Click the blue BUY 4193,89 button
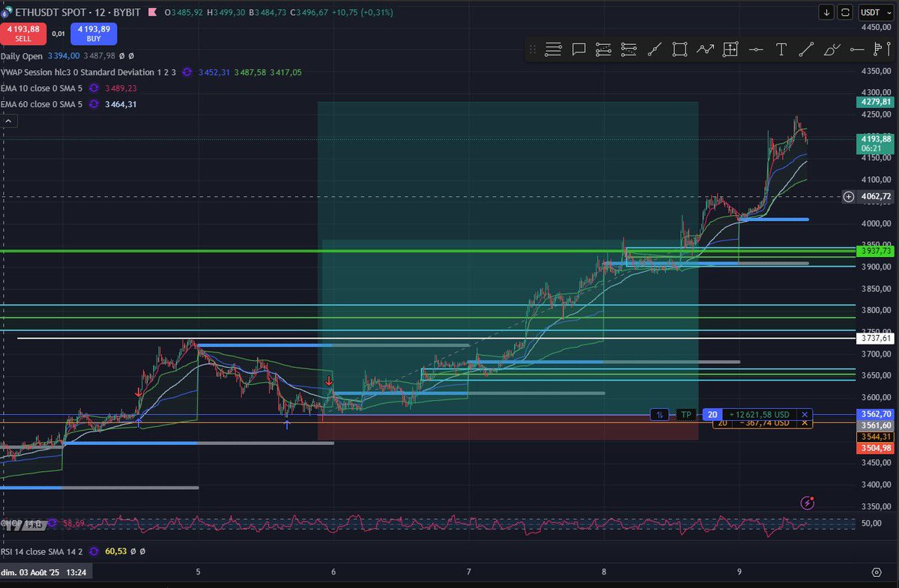 93,33
